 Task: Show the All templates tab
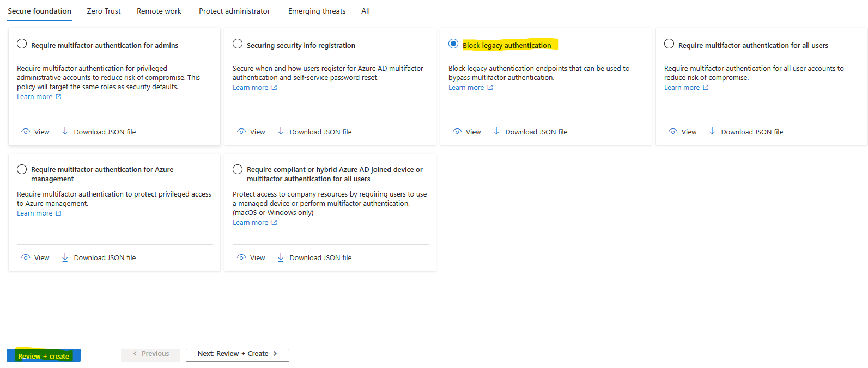click(366, 11)
